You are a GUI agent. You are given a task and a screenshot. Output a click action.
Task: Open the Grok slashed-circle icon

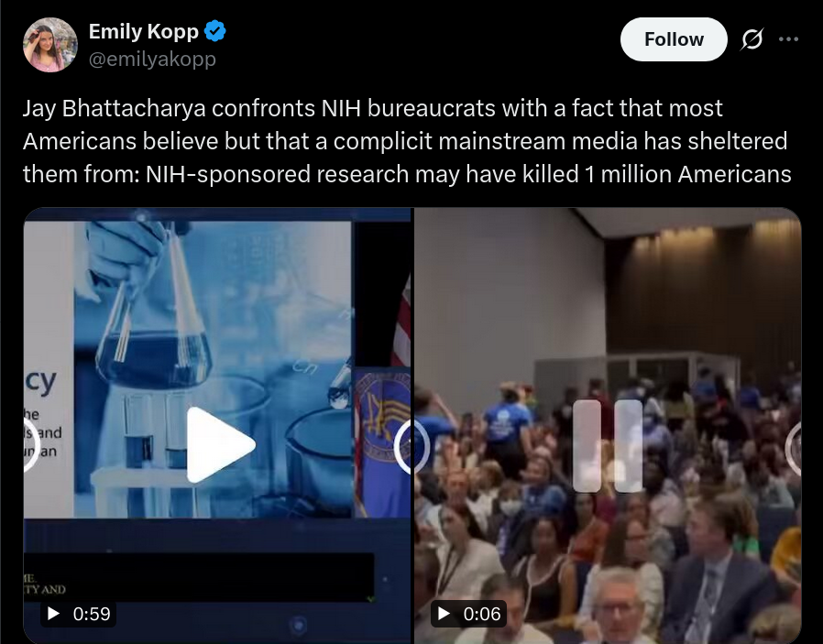[752, 39]
